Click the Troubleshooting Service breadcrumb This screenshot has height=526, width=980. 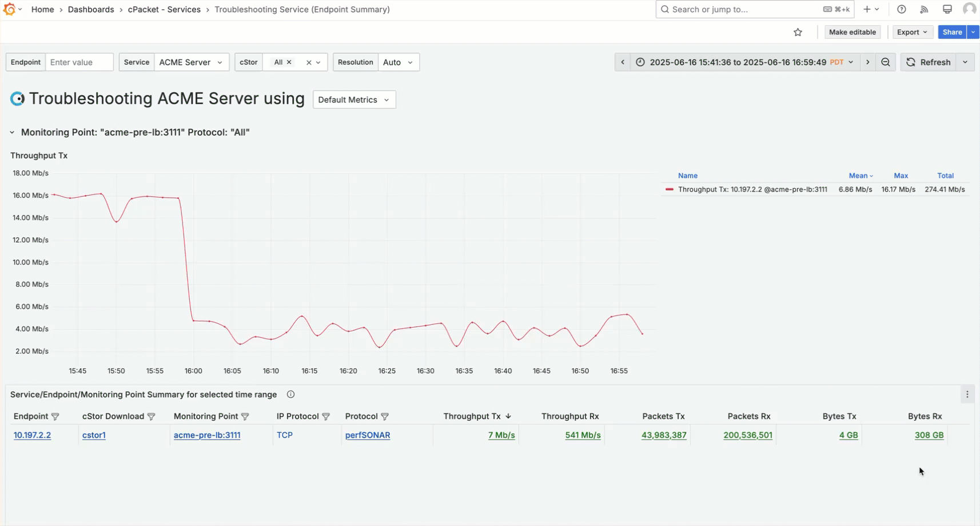point(302,9)
